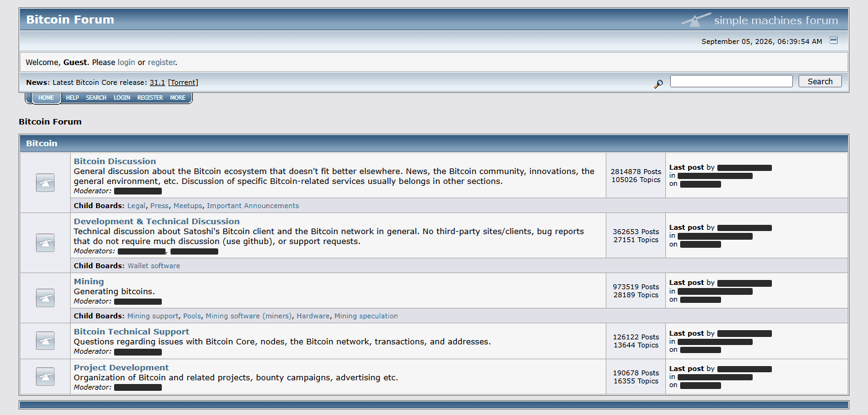Click the Bitcoin Forum breadcrumb text
The image size is (868, 415).
coord(50,121)
